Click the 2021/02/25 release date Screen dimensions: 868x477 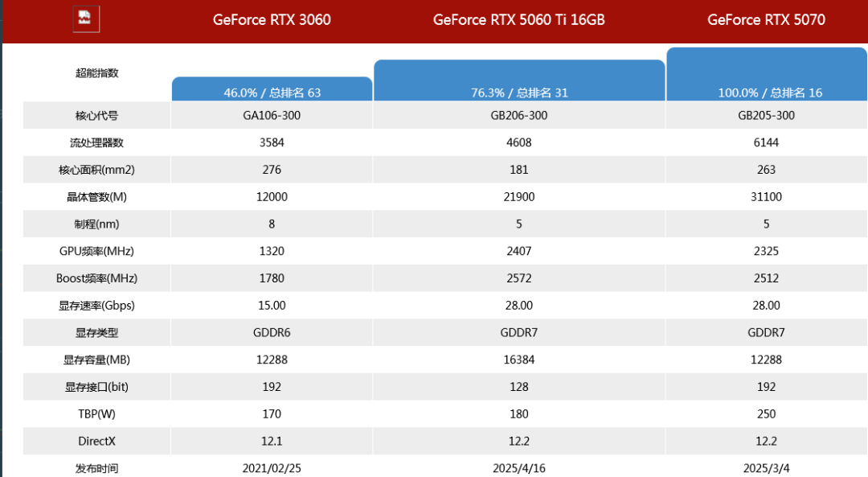(272, 468)
